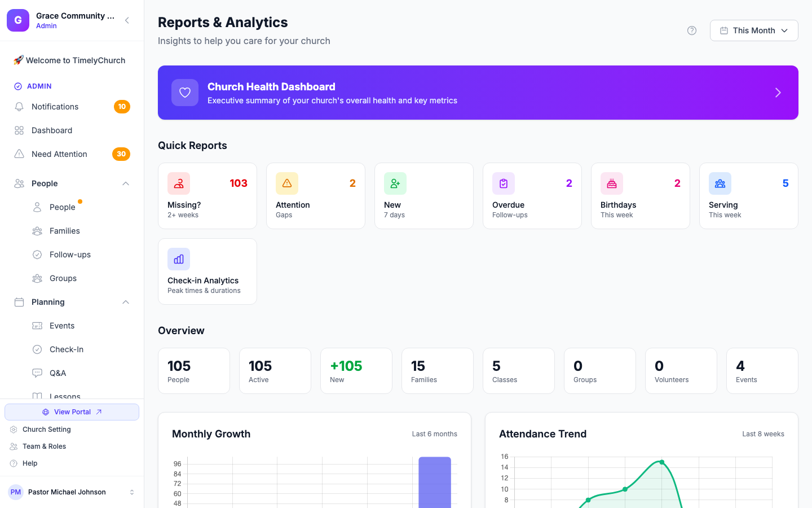Click the Serving This week people icon

(x=720, y=183)
